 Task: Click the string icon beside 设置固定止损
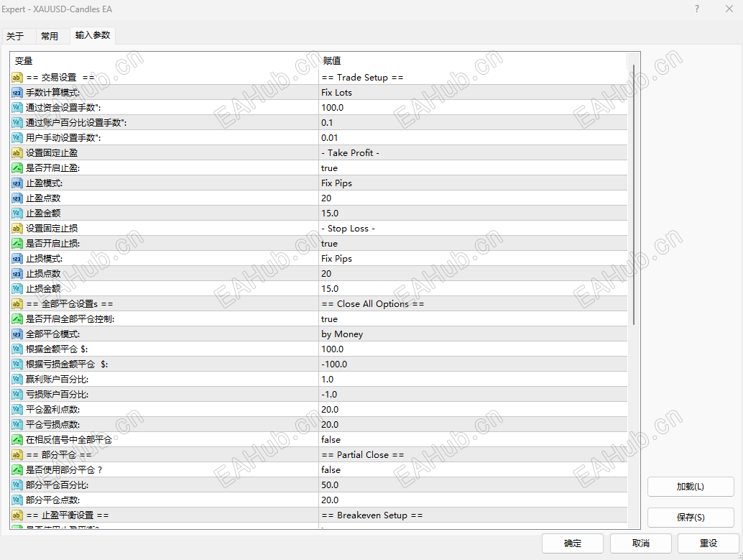coord(17,229)
